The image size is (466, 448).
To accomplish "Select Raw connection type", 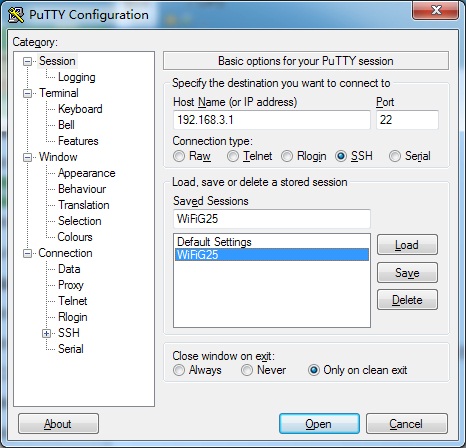I will click(x=179, y=156).
